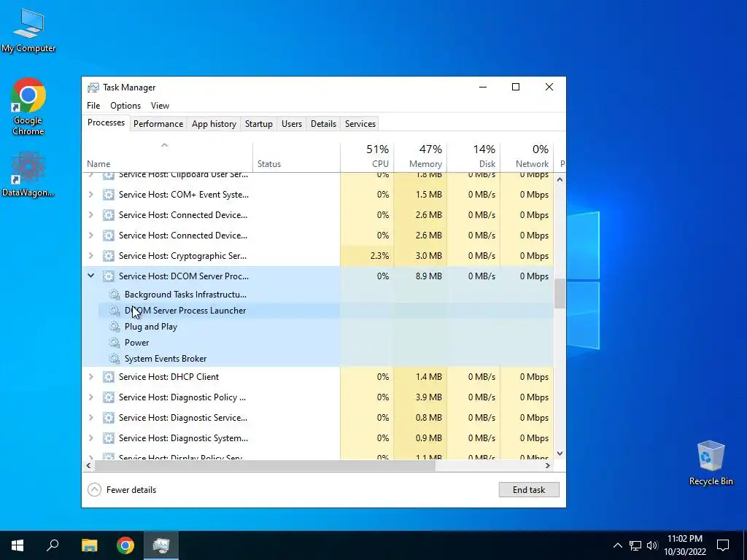Image resolution: width=747 pixels, height=560 pixels.
Task: Expand Service Host: Diagnostic Service
Action: coord(91,418)
